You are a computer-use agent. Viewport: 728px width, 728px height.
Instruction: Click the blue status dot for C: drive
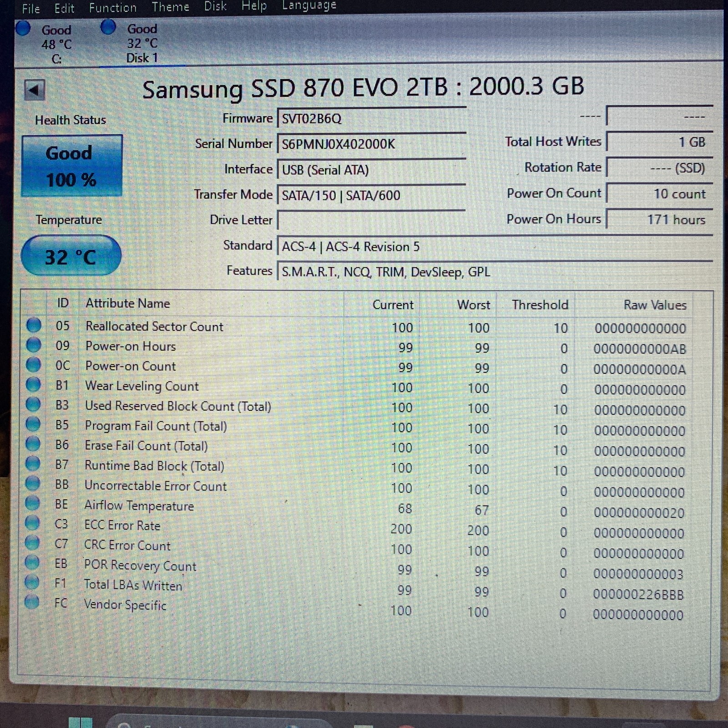23,28
